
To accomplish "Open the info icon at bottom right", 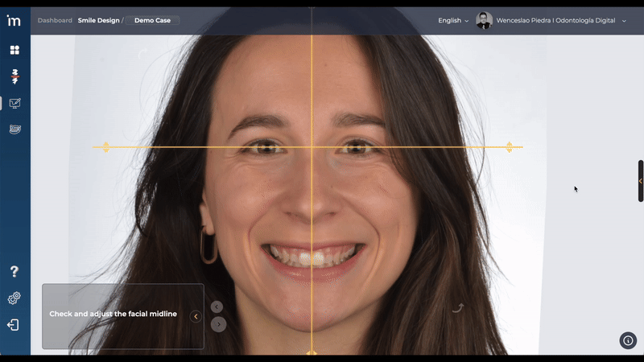I will coord(628,340).
